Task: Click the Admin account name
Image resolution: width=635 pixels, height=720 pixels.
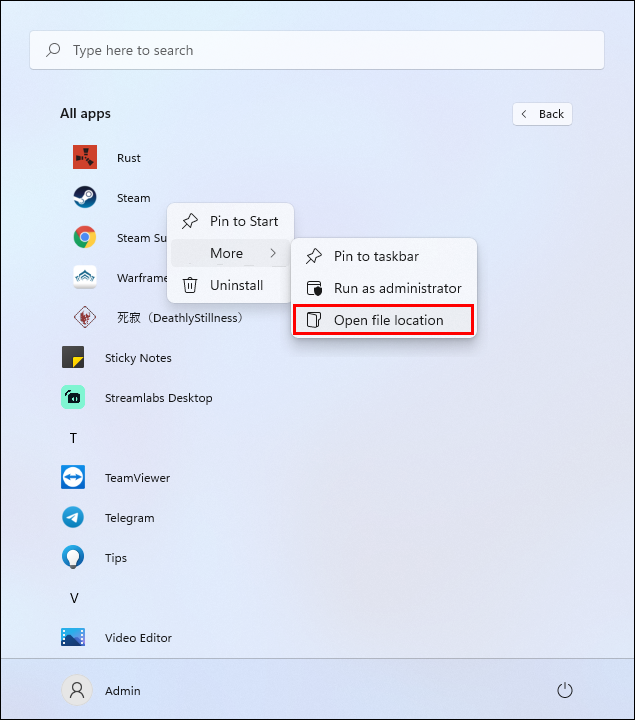Action: [x=123, y=690]
